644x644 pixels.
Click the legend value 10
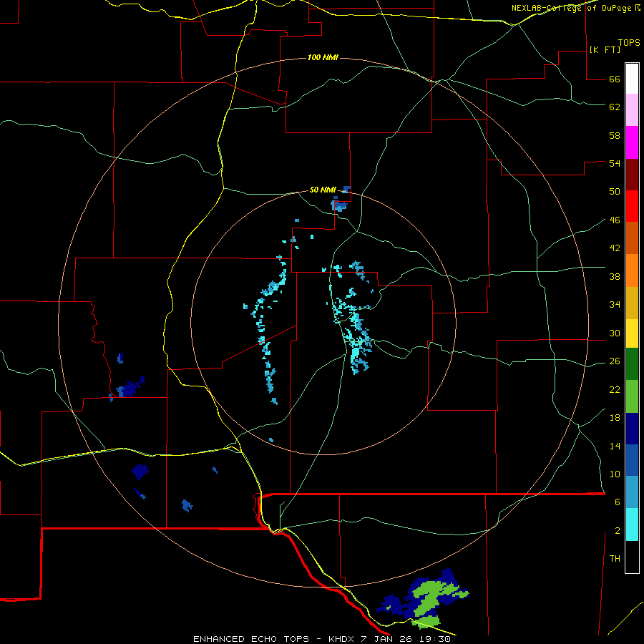[x=615, y=474]
